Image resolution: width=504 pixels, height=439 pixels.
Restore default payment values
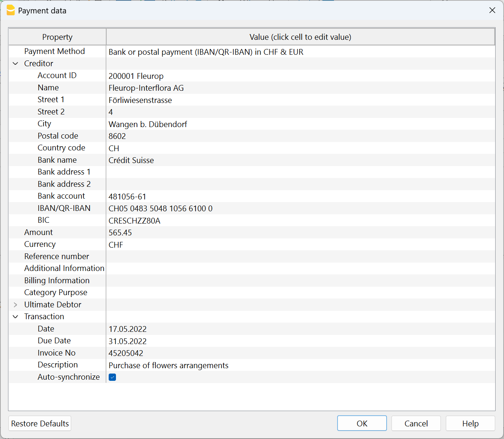click(39, 423)
